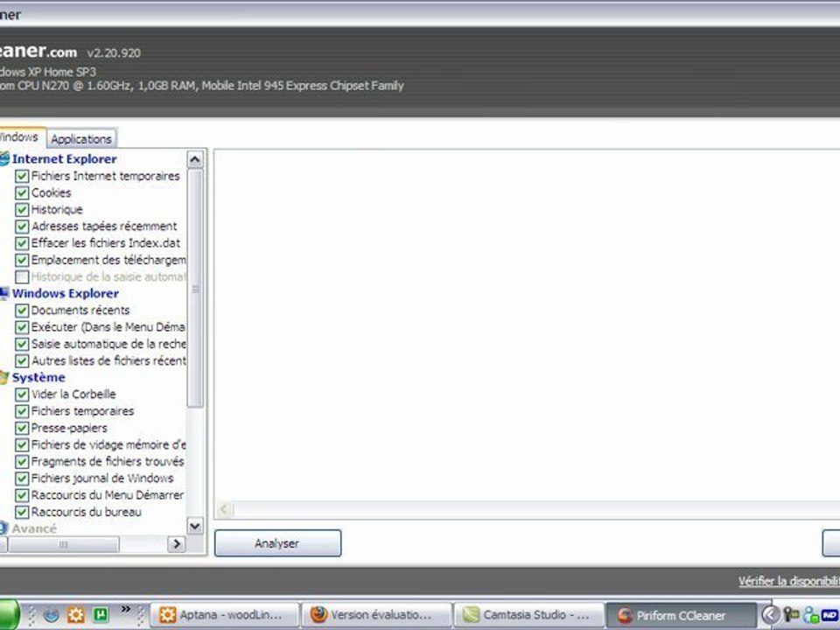Open the Windows Start button
Viewport: 840px width, 630px height.
point(8,614)
